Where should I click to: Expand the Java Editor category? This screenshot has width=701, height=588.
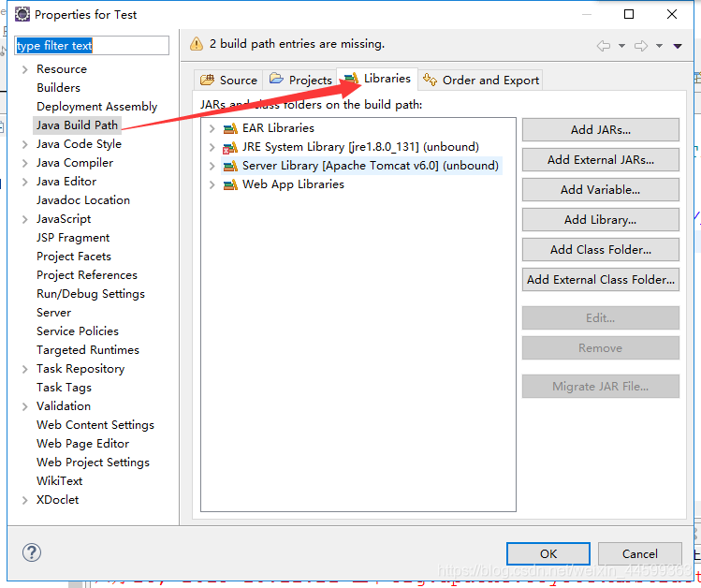click(x=25, y=182)
